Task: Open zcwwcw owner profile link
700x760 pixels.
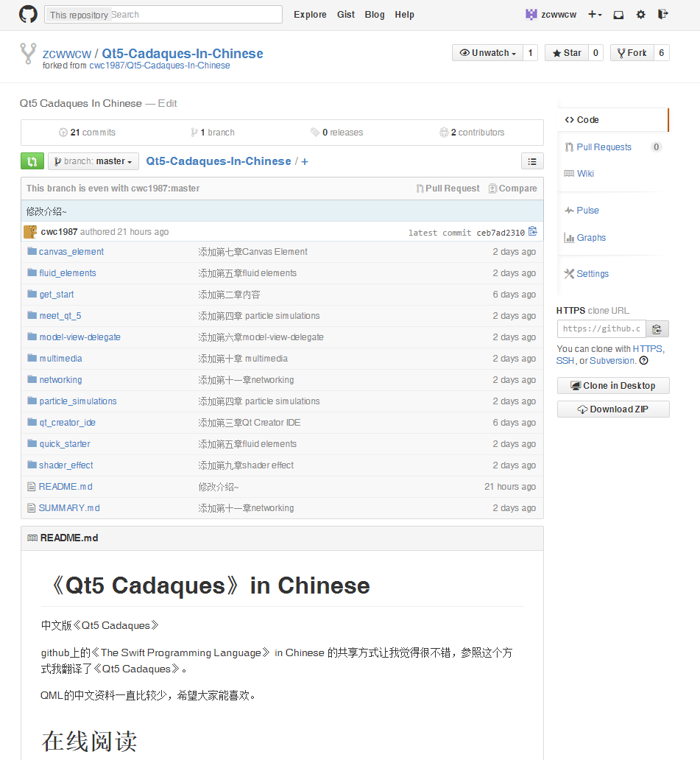Action: (x=67, y=54)
